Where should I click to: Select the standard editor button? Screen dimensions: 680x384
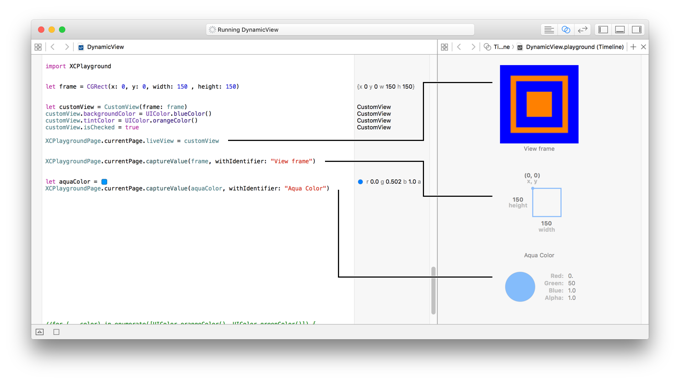(x=549, y=30)
